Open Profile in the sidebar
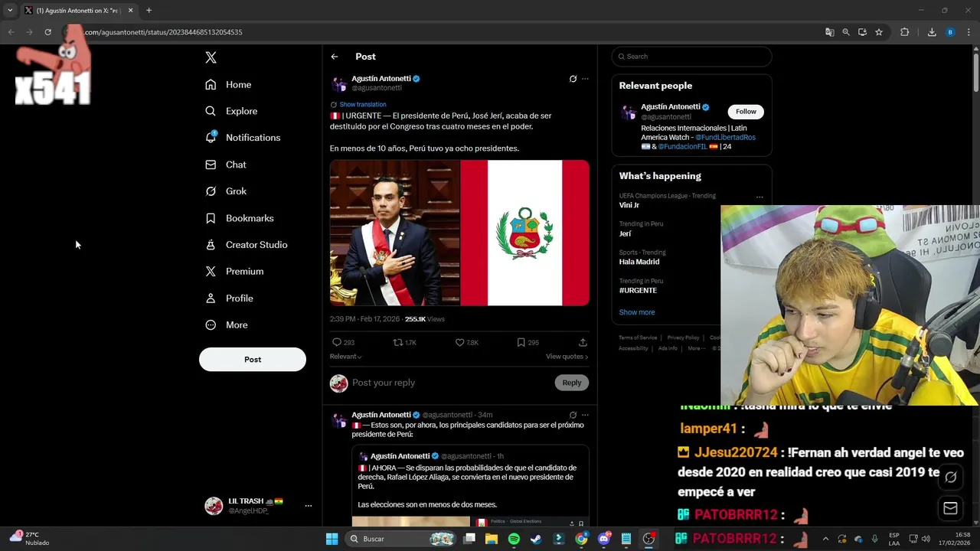This screenshot has height=551, width=980. (229, 298)
